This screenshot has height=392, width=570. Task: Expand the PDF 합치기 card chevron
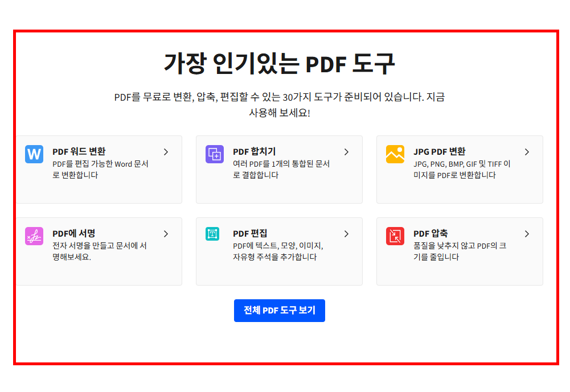pyautogui.click(x=346, y=152)
